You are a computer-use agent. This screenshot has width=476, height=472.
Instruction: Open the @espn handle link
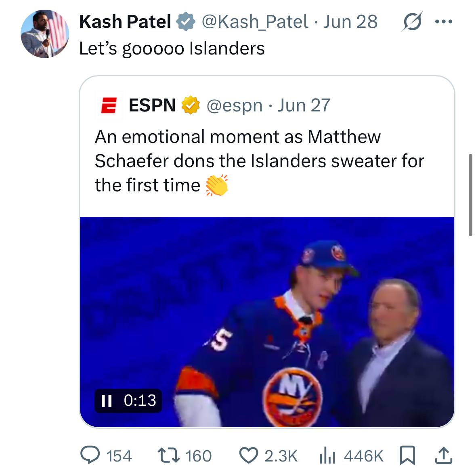coord(234,106)
